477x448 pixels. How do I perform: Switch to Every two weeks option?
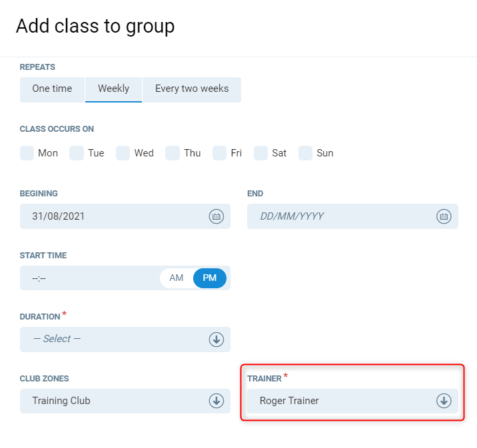tap(192, 89)
